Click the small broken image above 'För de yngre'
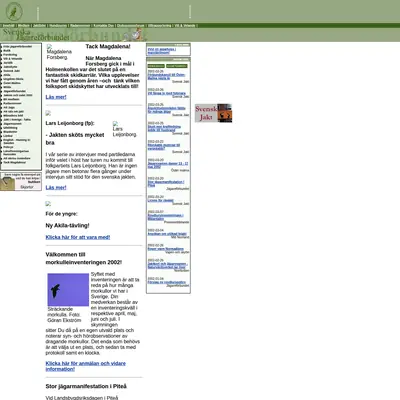 48,203
